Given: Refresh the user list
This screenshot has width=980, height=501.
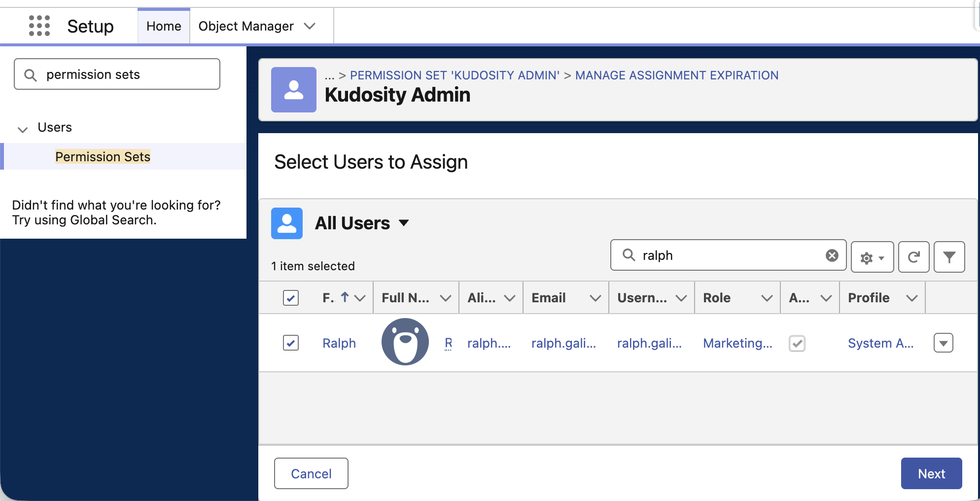Looking at the screenshot, I should tap(914, 257).
